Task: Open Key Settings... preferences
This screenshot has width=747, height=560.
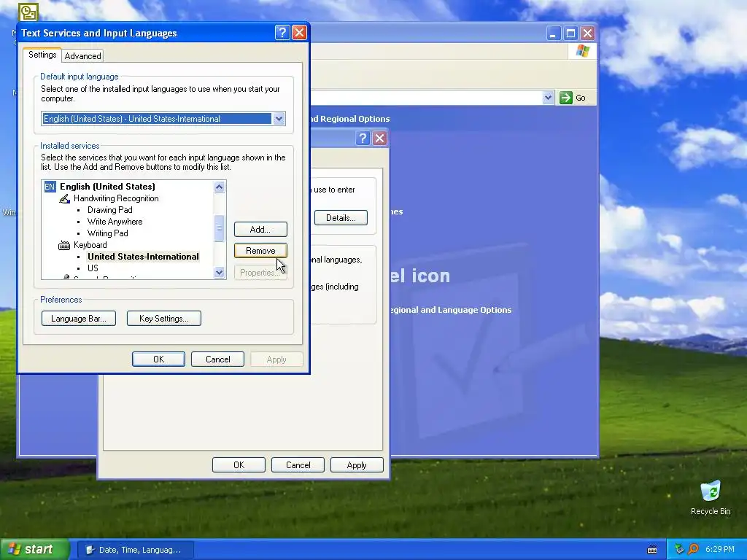Action: tap(164, 319)
